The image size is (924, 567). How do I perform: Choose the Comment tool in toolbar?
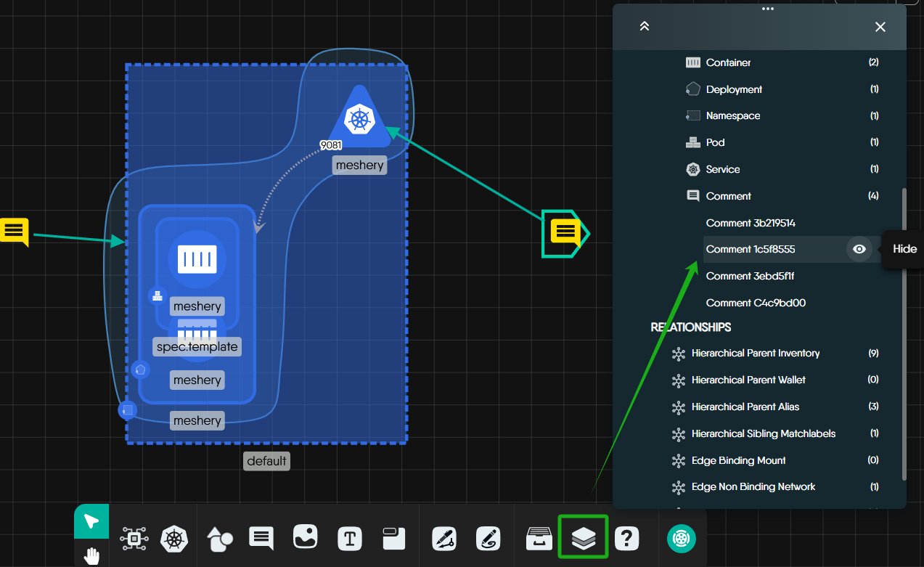[261, 538]
